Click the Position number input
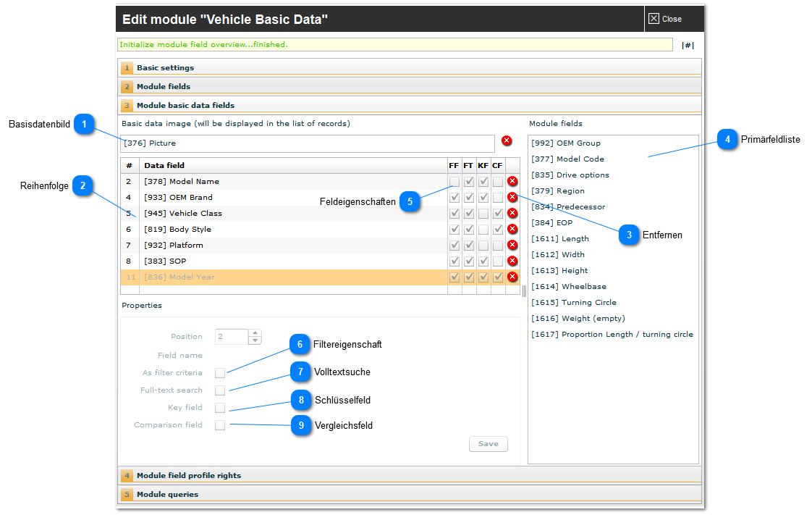The width and height of the screenshot is (812, 515). [232, 337]
